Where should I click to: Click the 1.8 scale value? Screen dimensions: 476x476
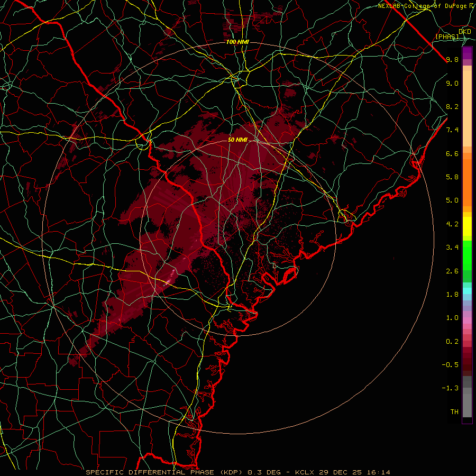(x=452, y=295)
